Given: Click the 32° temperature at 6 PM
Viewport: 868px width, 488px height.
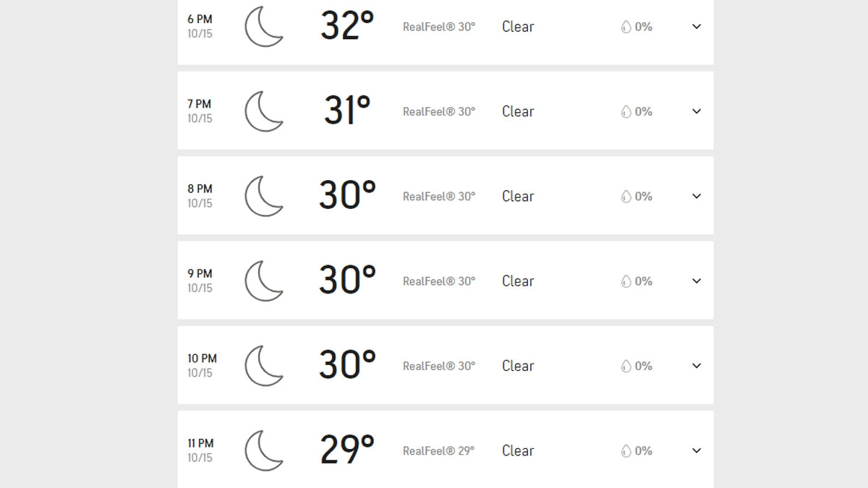Looking at the screenshot, I should 347,27.
